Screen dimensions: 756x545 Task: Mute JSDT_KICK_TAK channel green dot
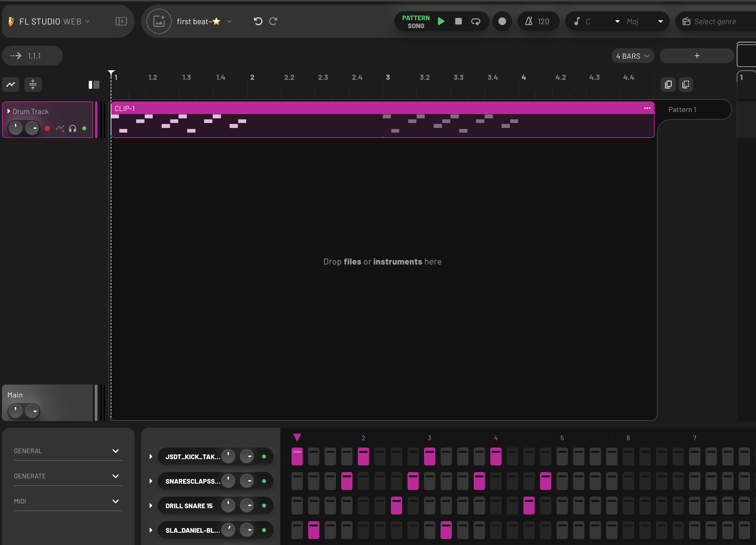[264, 456]
